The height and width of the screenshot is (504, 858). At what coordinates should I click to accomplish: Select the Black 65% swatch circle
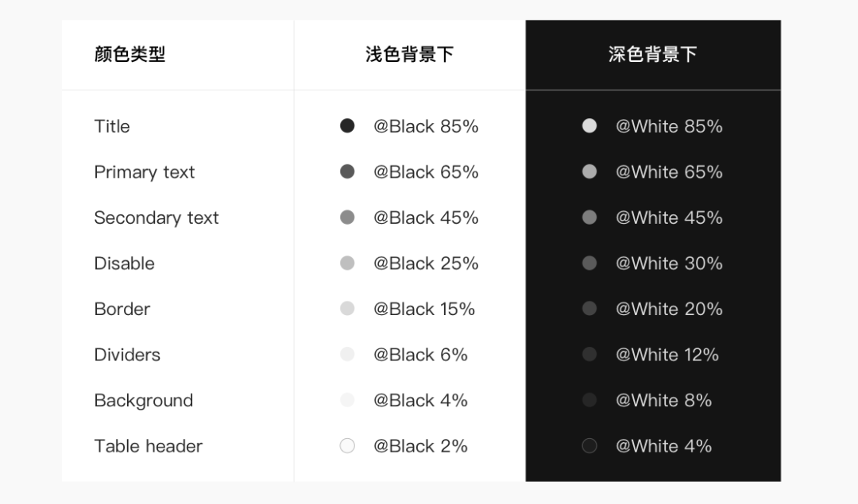[x=347, y=171]
